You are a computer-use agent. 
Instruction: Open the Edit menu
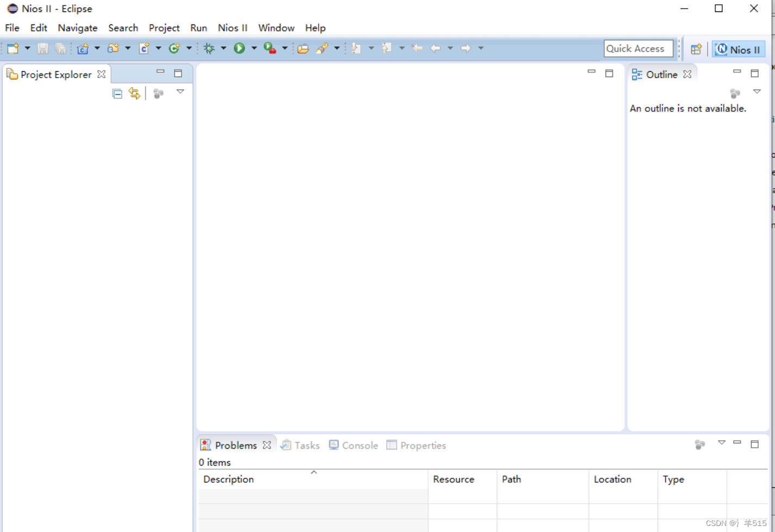click(39, 28)
